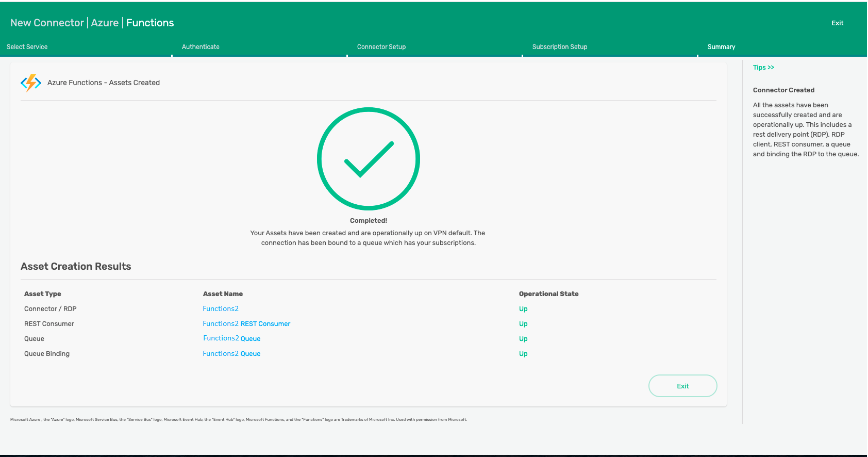Open Functions2 Queue link in Queue Binding row
This screenshot has height=457, width=868.
point(231,354)
